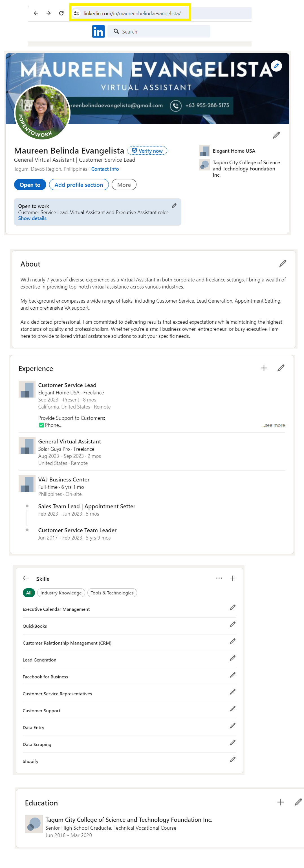
Task: Select the Tools & Technologies filter
Action: 112,593
